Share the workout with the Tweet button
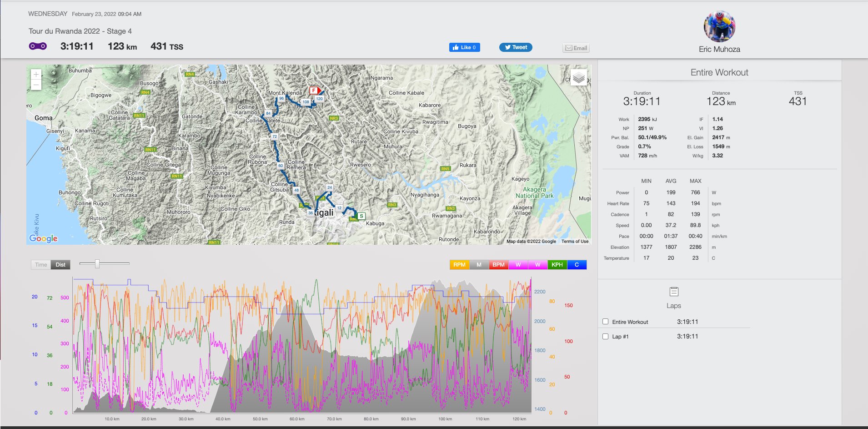The image size is (868, 429). 516,47
